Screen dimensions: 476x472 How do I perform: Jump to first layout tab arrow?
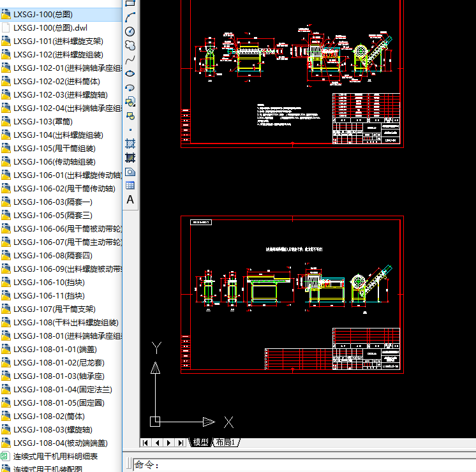145,443
